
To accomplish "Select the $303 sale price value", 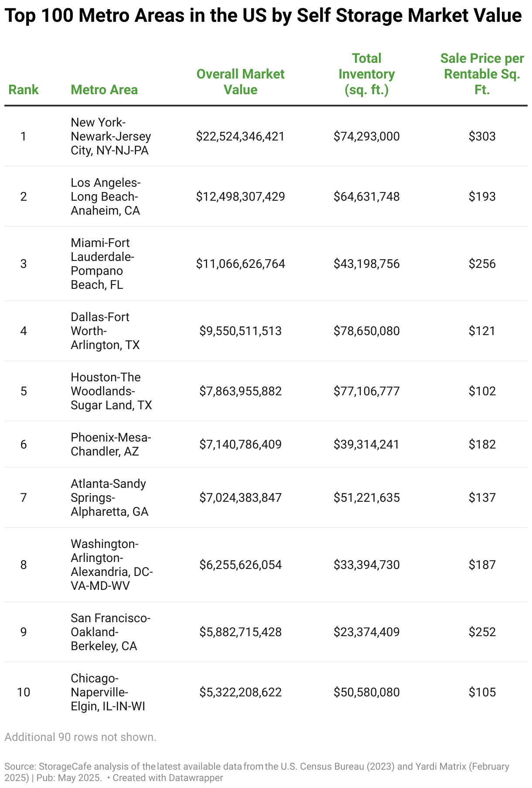I will coord(482,137).
